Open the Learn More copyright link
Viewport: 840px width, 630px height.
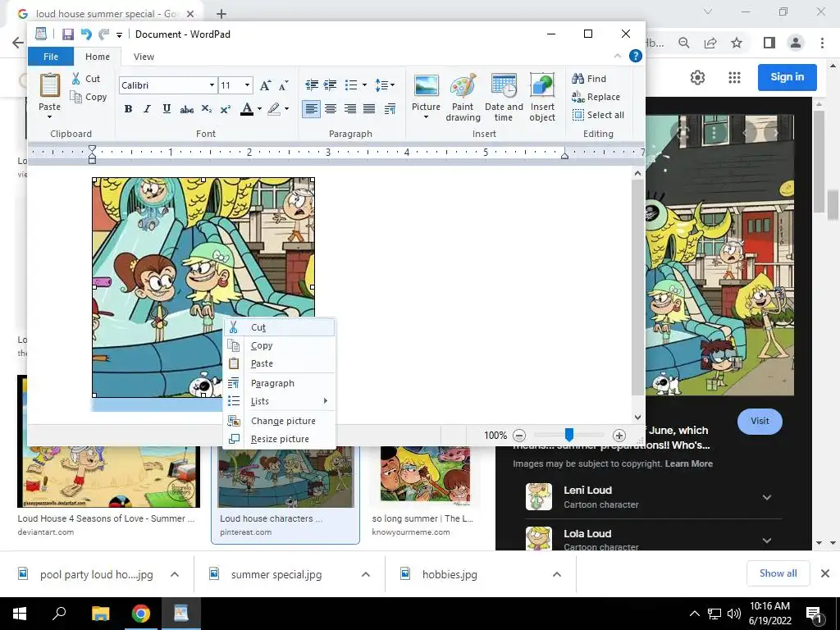(688, 464)
